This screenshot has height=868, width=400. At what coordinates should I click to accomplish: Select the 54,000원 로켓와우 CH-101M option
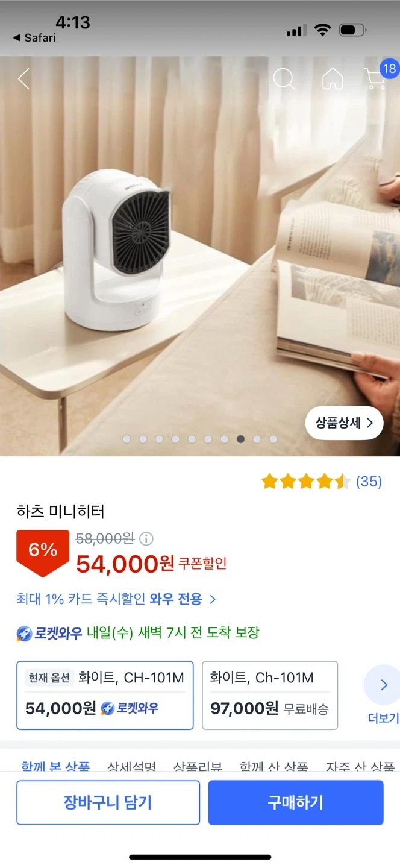105,695
